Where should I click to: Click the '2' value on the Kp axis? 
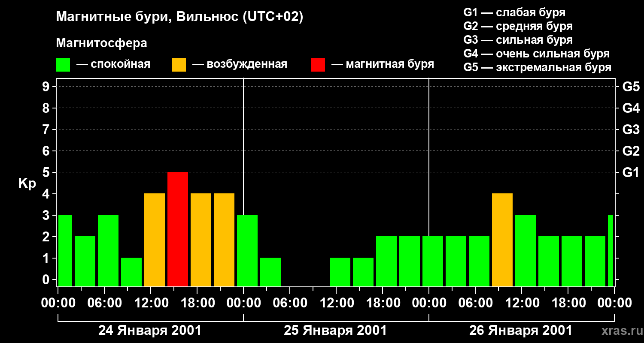tap(47, 237)
